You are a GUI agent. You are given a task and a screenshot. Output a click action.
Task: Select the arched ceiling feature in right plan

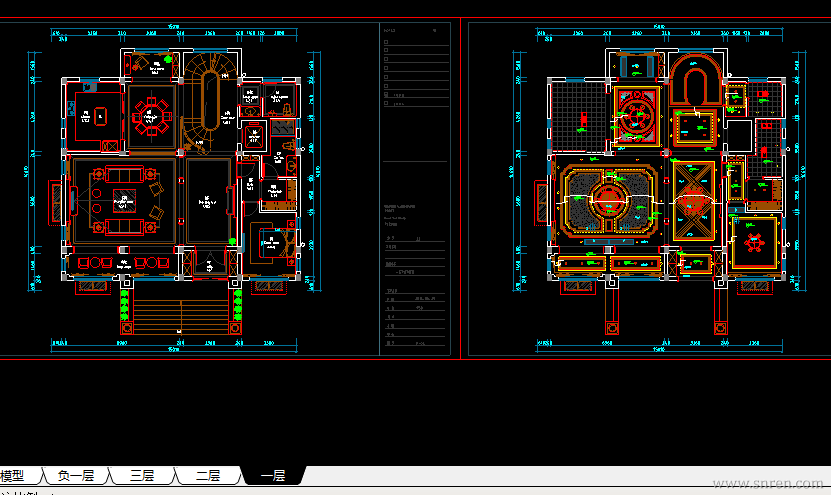tap(695, 79)
